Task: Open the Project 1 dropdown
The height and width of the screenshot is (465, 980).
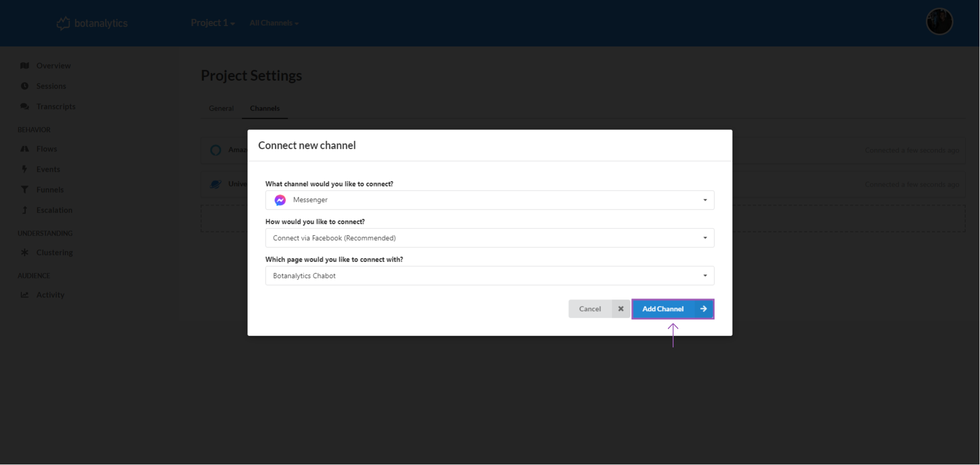Action: [x=213, y=23]
